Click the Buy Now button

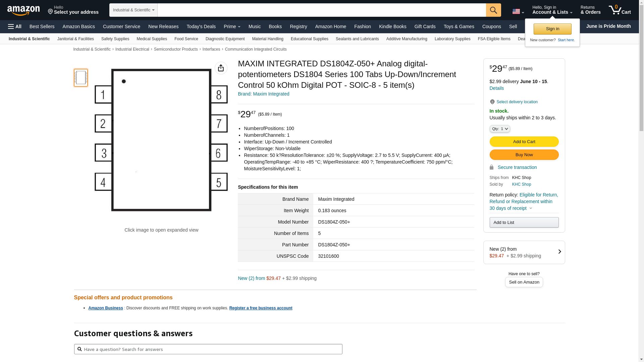click(x=524, y=155)
